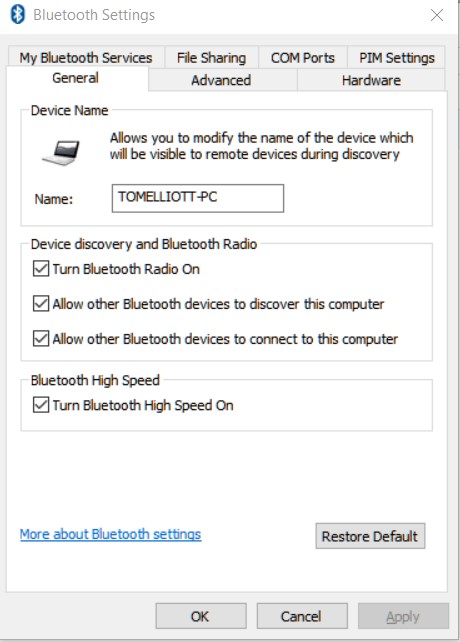460x642 pixels.
Task: Open the Hardware tab
Action: [371, 80]
